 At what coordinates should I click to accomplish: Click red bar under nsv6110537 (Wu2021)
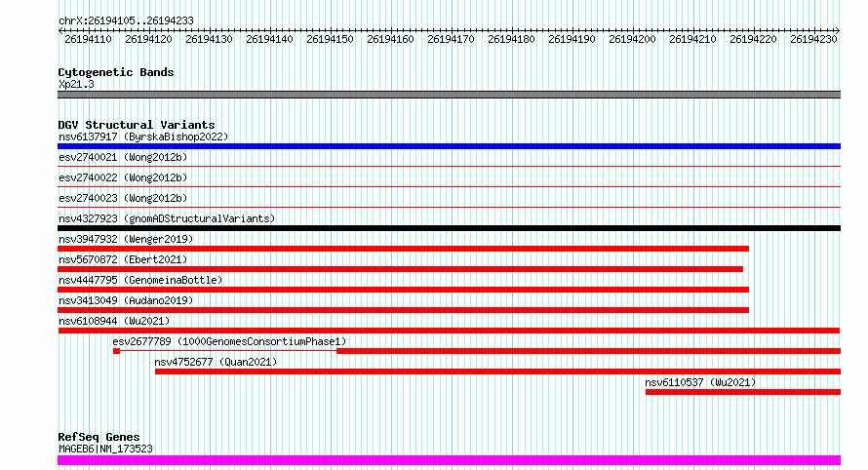(x=743, y=392)
